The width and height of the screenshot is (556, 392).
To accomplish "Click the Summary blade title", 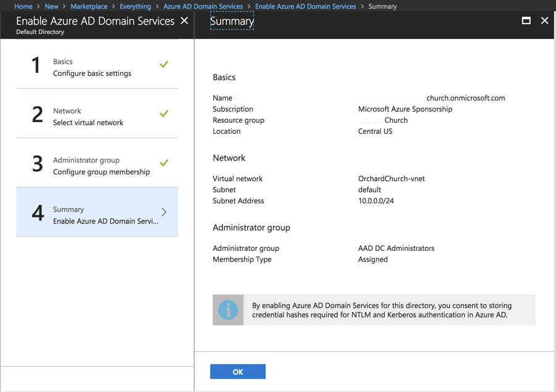I will [232, 21].
